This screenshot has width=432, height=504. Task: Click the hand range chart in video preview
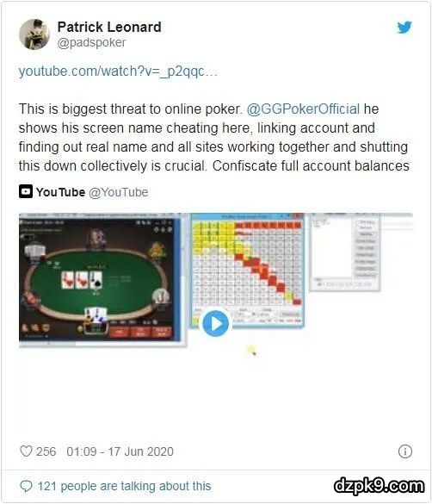(x=247, y=270)
